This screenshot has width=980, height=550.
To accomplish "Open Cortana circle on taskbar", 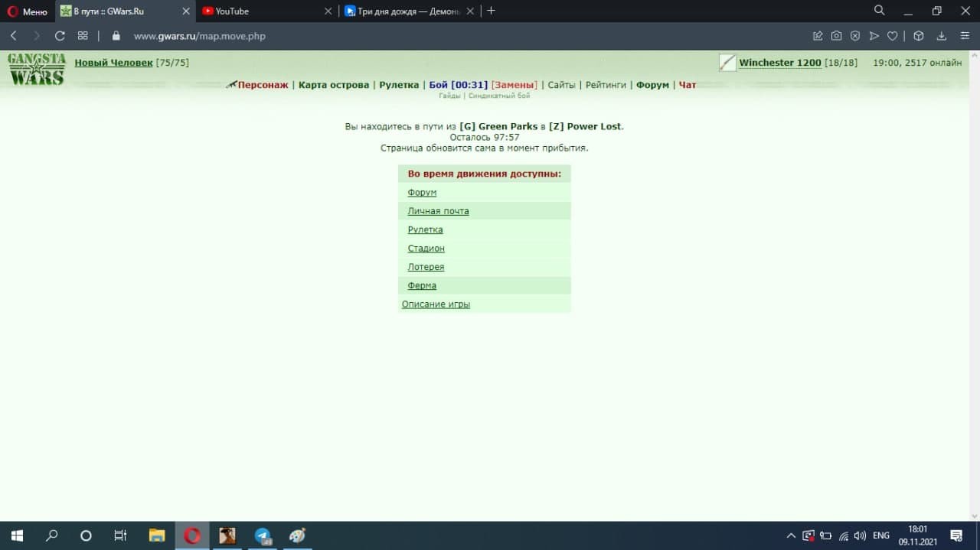I will click(86, 535).
